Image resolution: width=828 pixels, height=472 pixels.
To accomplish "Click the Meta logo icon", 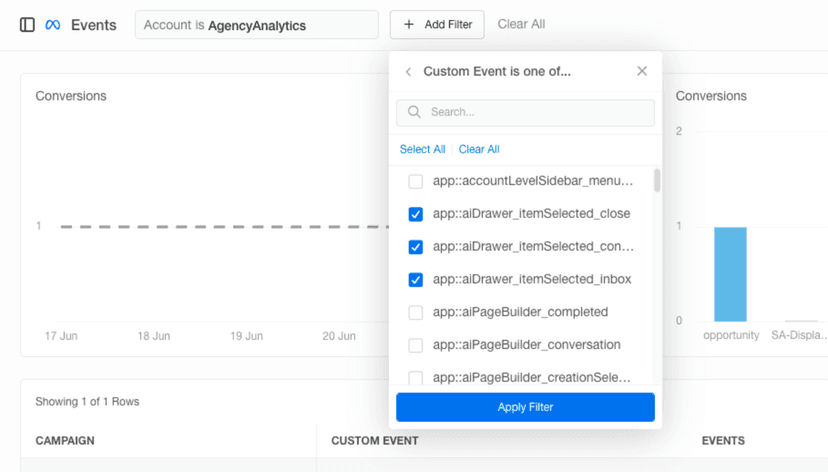I will (x=53, y=25).
